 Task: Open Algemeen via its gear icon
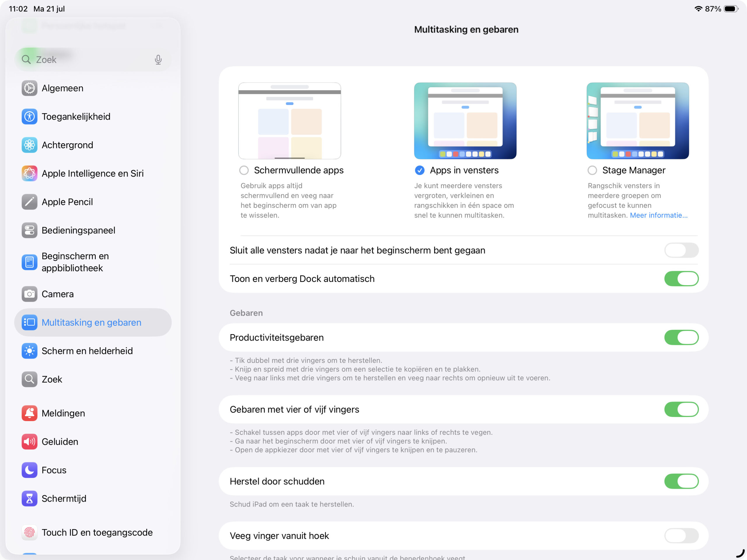click(x=29, y=88)
